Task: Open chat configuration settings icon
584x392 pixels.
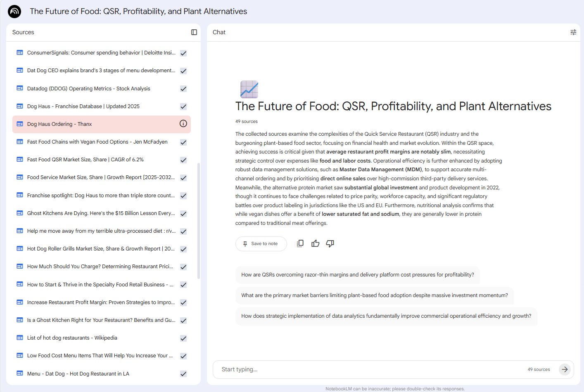Action: click(573, 32)
